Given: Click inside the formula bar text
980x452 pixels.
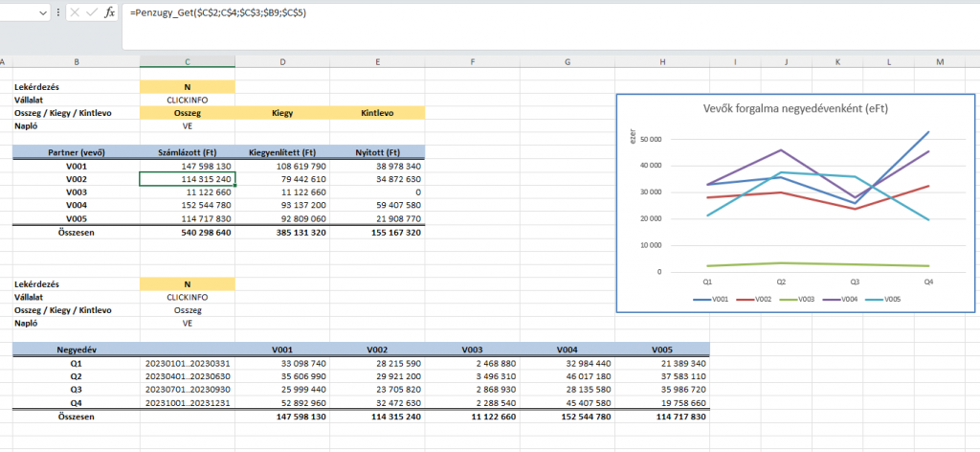Looking at the screenshot, I should coord(479,12).
